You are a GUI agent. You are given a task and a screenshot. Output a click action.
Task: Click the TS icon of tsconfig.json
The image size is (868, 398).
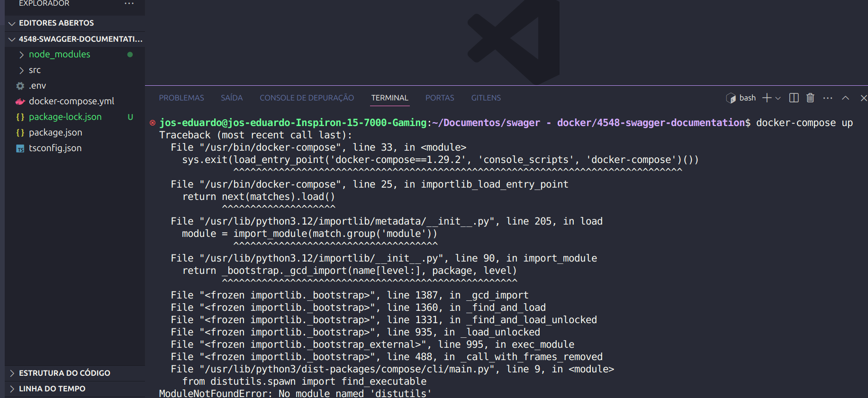pyautogui.click(x=20, y=149)
